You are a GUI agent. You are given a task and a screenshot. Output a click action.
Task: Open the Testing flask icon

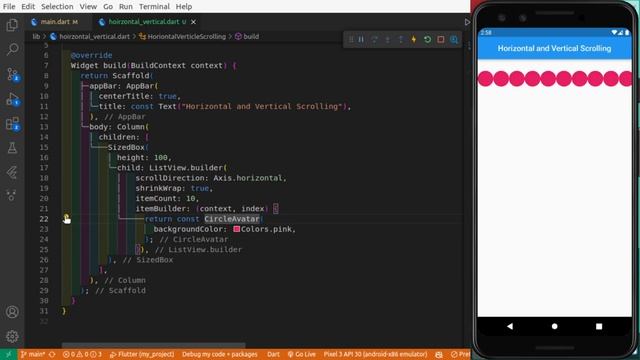(12, 148)
